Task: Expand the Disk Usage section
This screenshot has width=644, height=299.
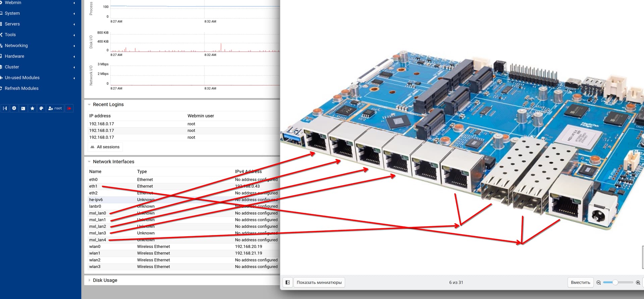Action: 105,280
